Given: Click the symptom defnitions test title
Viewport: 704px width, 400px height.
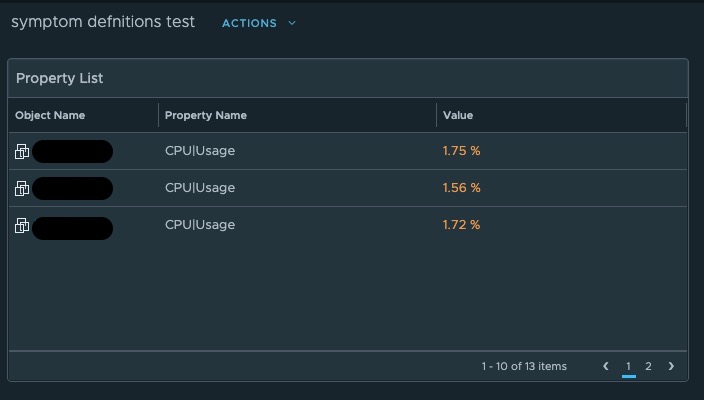Looking at the screenshot, I should (103, 22).
